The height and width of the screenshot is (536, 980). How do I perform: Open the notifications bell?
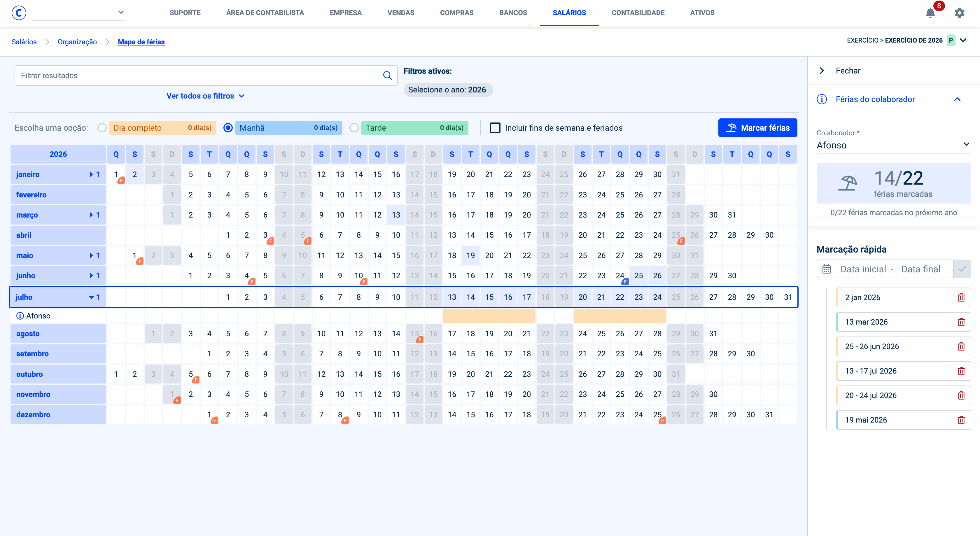[x=930, y=13]
